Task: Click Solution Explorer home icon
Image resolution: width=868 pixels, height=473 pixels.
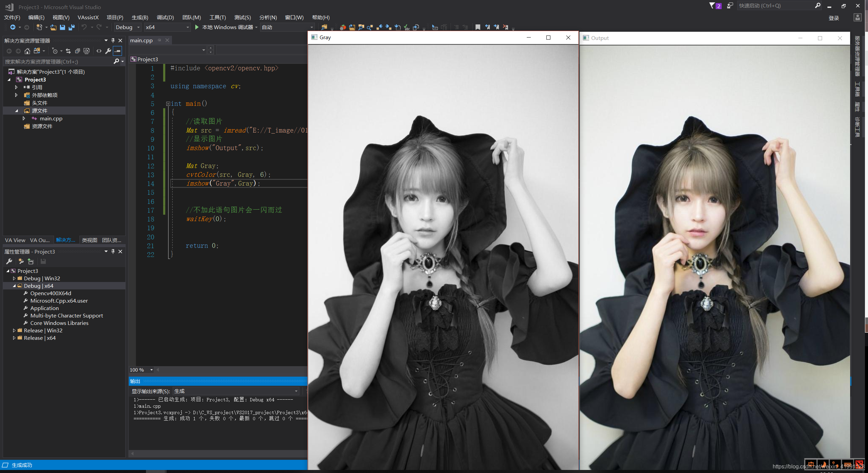Action: point(27,51)
